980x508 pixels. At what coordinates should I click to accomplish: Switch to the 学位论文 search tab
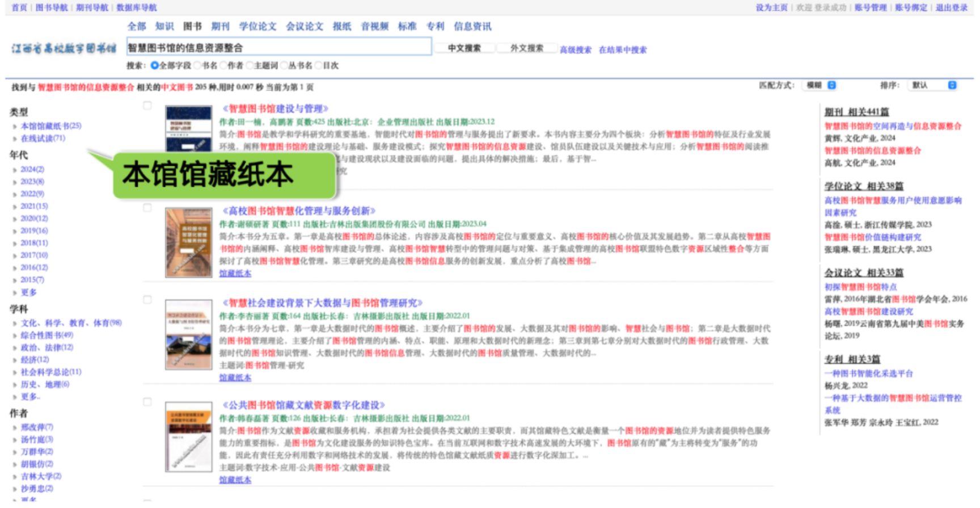click(257, 26)
